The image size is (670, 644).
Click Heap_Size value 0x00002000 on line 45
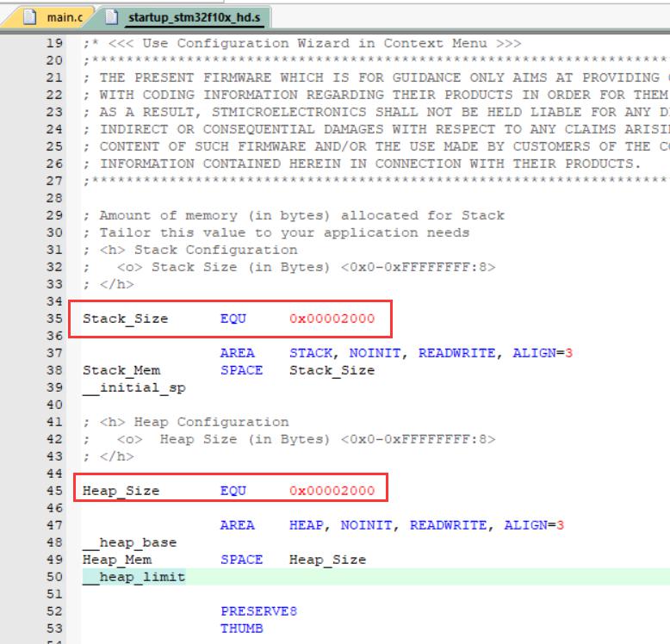[x=332, y=491]
